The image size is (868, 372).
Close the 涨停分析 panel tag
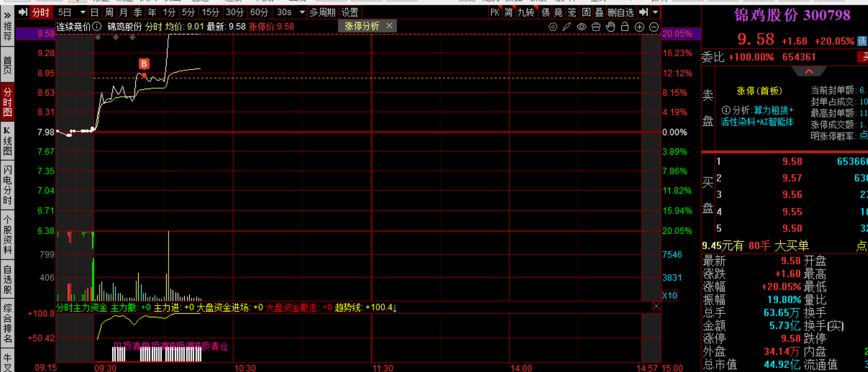point(389,25)
